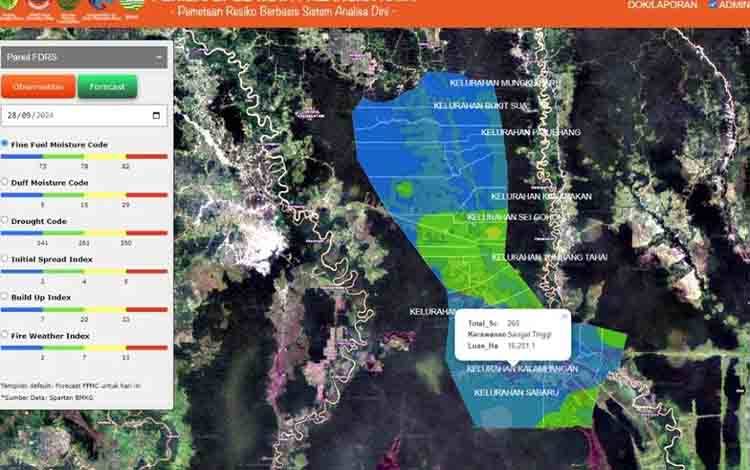
Task: Click the Kelurahan Mungku Baru map label
Action: pos(504,83)
